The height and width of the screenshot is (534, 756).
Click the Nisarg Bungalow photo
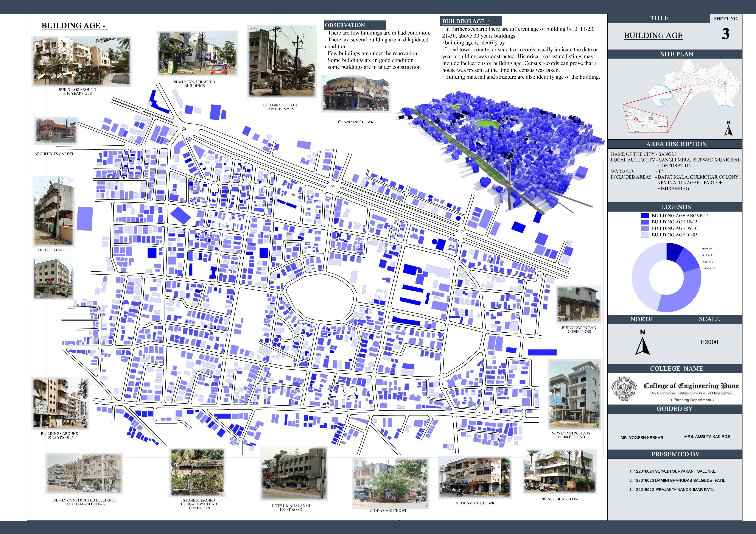(559, 472)
